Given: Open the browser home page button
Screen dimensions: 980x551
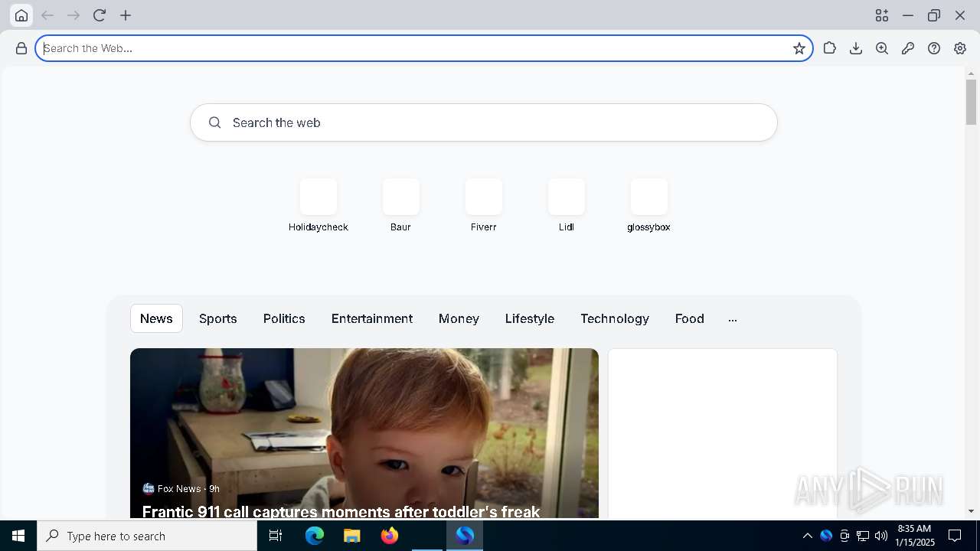Looking at the screenshot, I should [21, 15].
